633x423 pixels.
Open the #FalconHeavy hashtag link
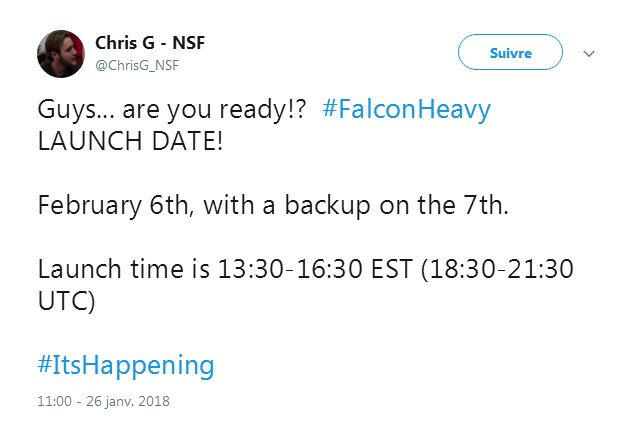(x=407, y=109)
